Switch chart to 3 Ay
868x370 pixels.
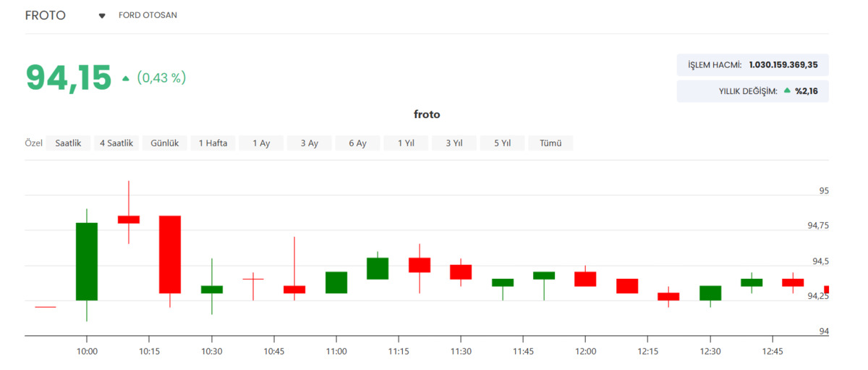pos(310,143)
